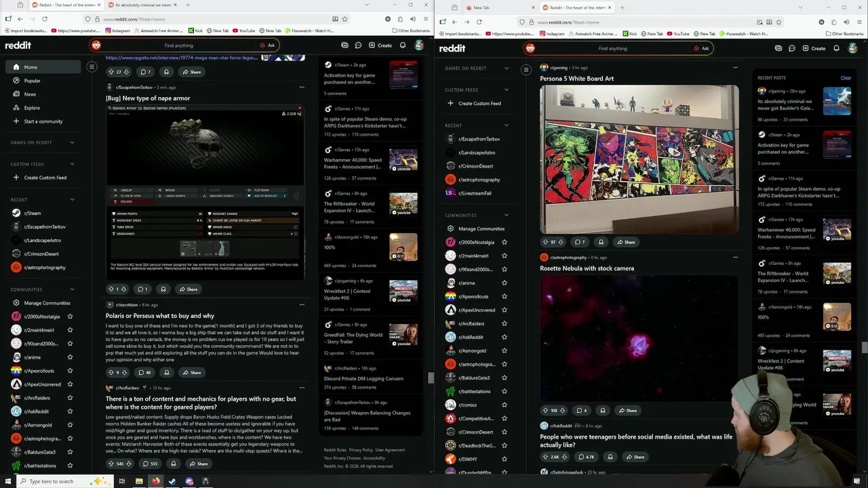The height and width of the screenshot is (488, 868).
Task: Favorite r/AskReddit star in left window
Action: (70, 411)
